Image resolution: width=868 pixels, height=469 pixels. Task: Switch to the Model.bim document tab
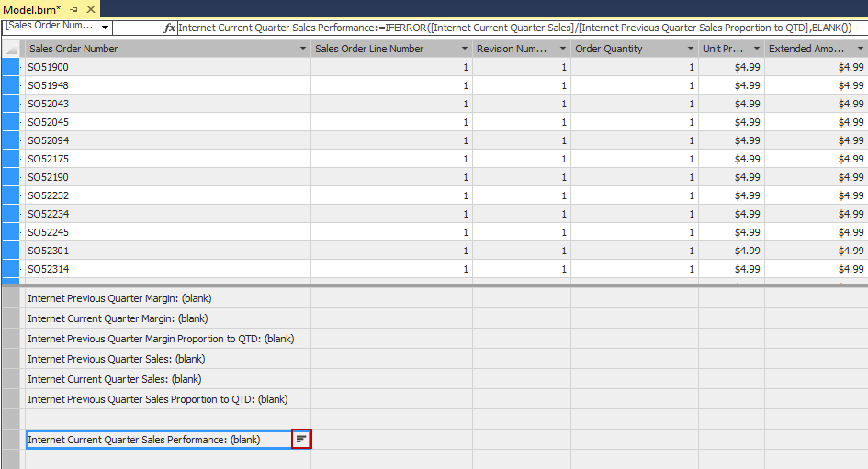[x=32, y=8]
